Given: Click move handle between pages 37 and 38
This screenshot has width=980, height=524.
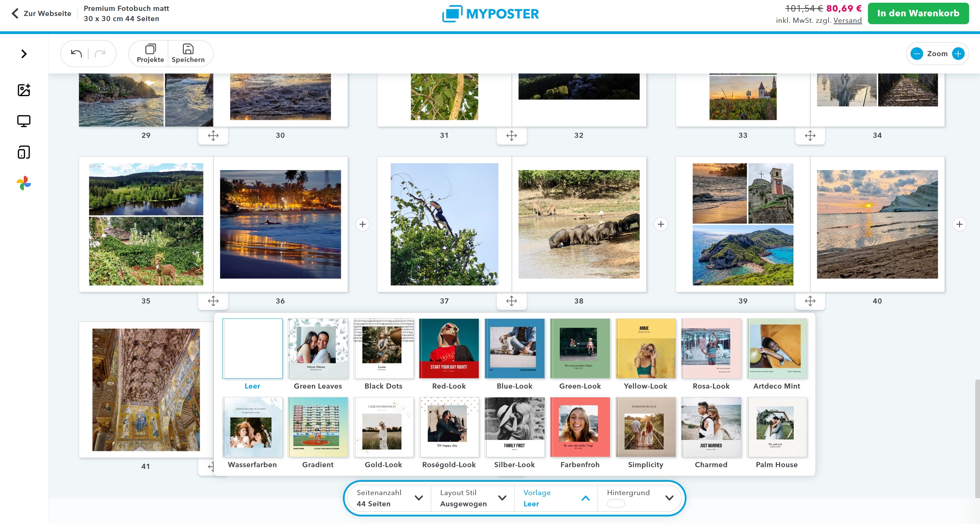Looking at the screenshot, I should [x=511, y=301].
